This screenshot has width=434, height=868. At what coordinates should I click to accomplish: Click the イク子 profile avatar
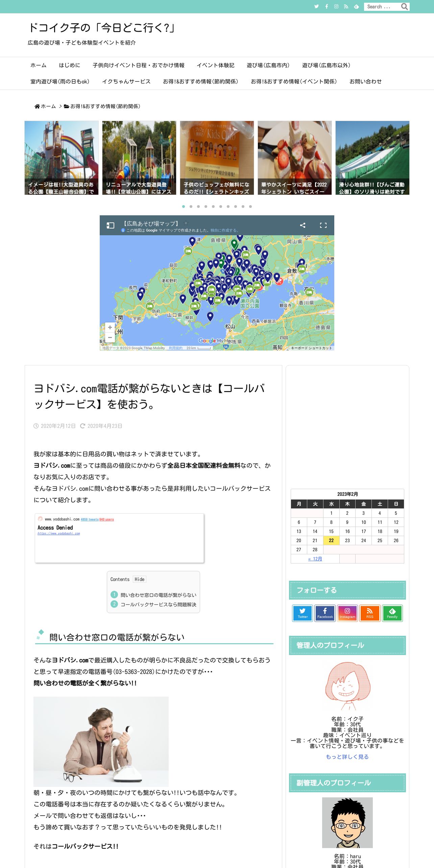pyautogui.click(x=347, y=686)
